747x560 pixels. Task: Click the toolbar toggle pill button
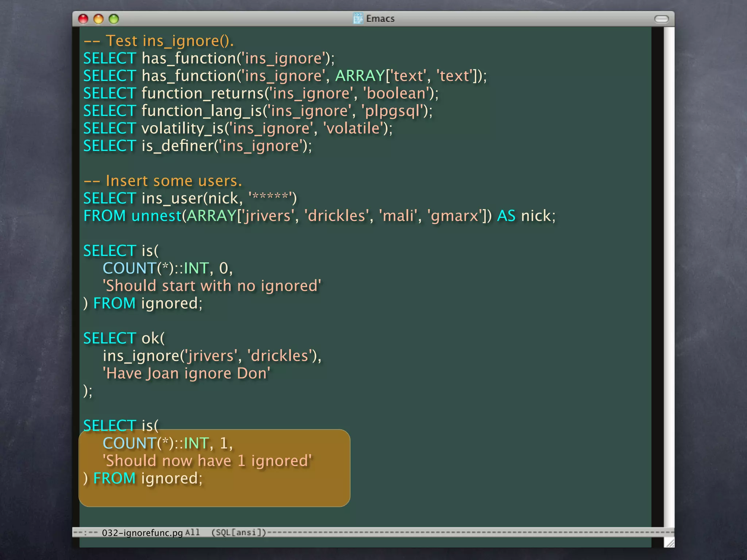point(661,19)
